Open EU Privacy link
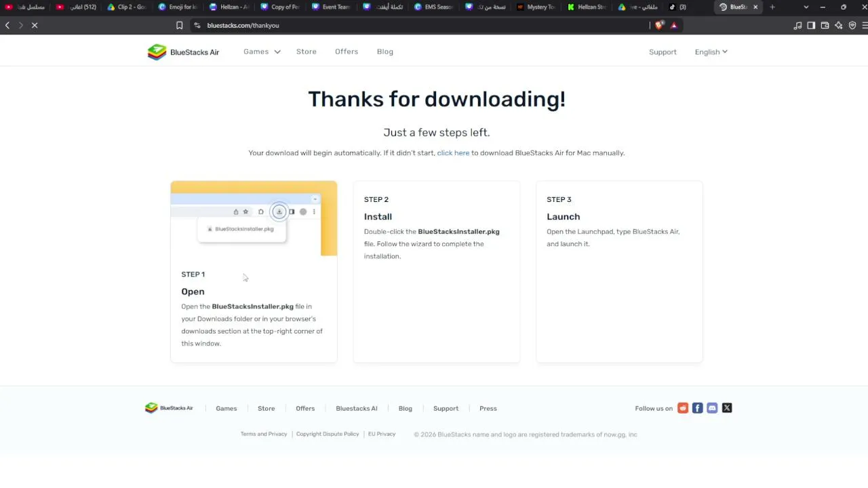Screen dimensions: 868x488 pos(382,434)
